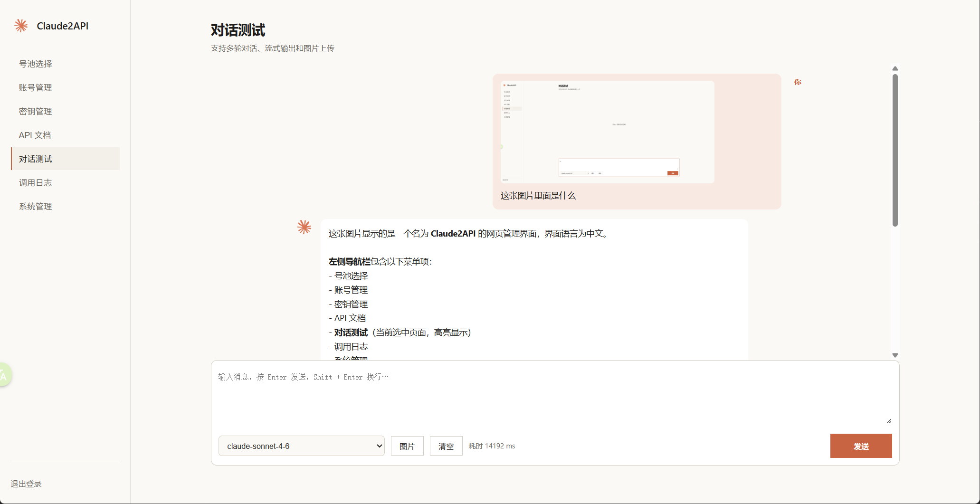Screen dimensions: 980x504
Task: Click the user message text 这张图片里面是什么
Action: tap(538, 196)
